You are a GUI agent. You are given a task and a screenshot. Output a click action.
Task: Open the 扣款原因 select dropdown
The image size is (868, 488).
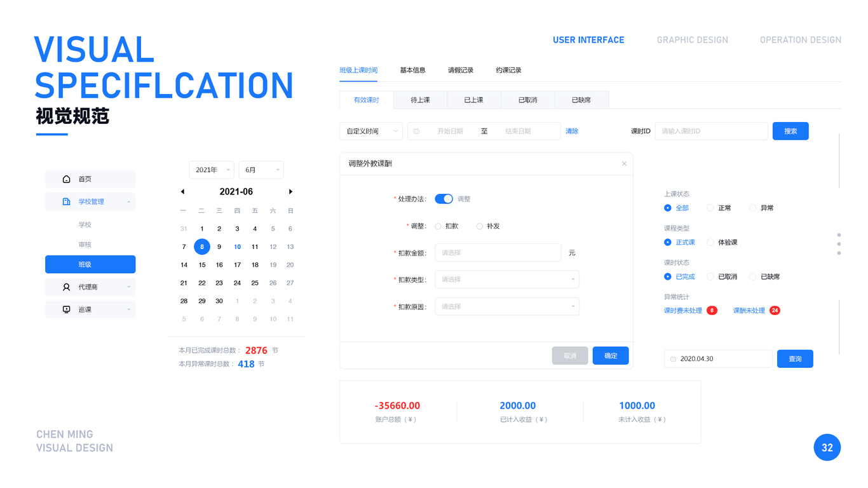point(507,306)
